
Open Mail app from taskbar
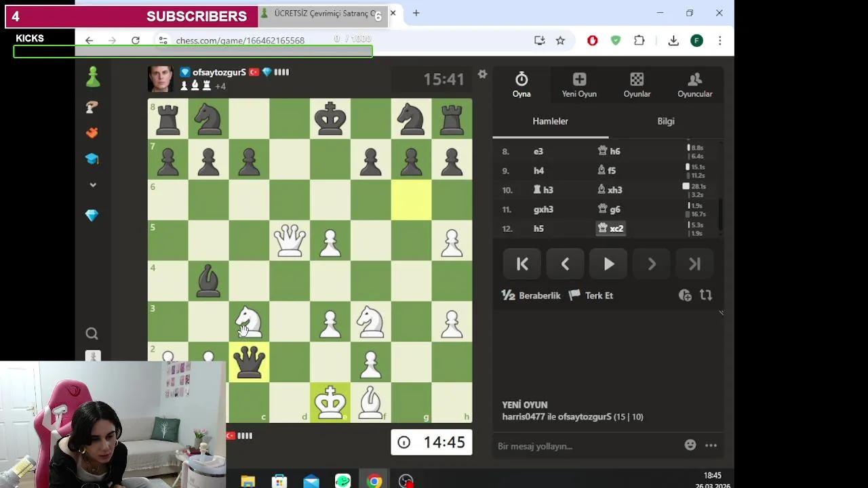tap(311, 481)
